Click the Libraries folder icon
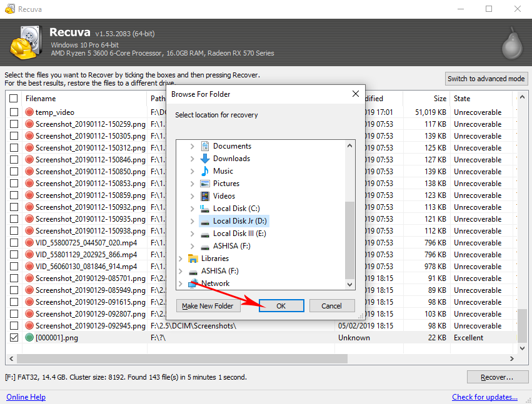Screen dimensions: 532x404 click(x=193, y=259)
